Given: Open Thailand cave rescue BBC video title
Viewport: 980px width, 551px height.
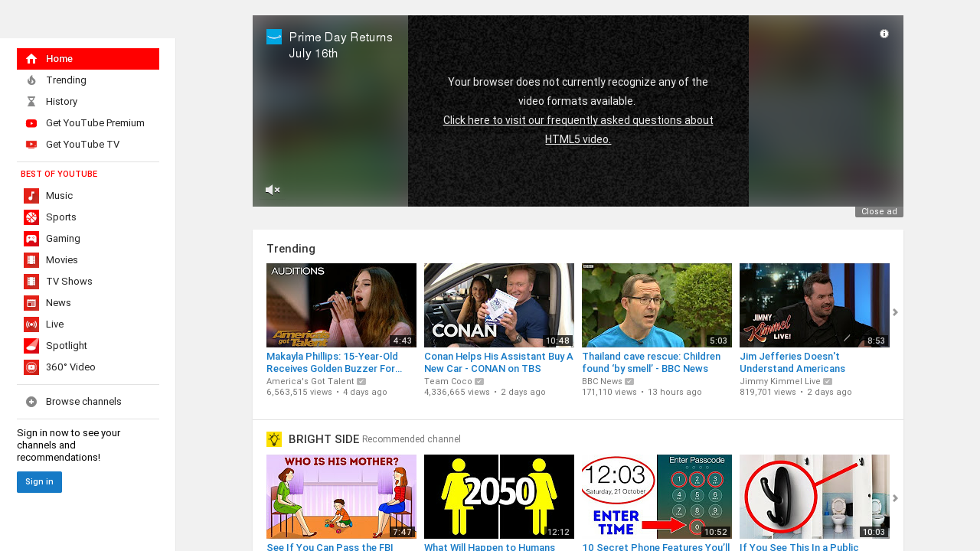Looking at the screenshot, I should tap(651, 362).
